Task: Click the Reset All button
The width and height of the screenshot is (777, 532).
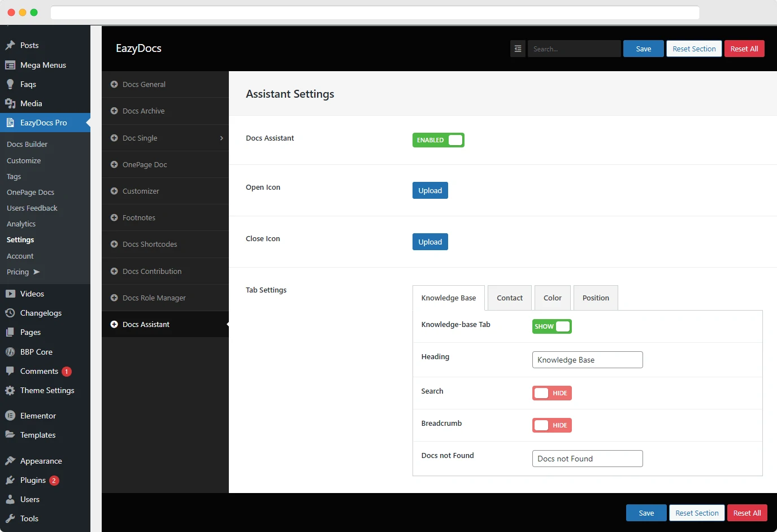Action: 744,49
